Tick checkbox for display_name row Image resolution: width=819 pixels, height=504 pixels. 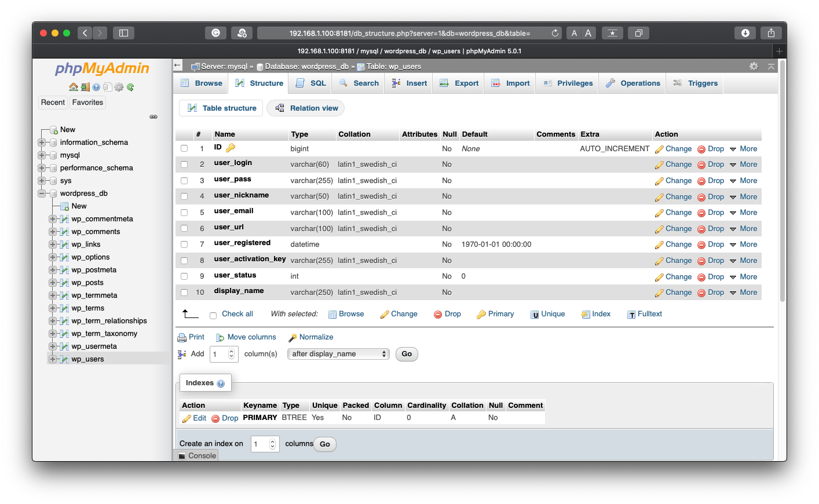click(184, 293)
